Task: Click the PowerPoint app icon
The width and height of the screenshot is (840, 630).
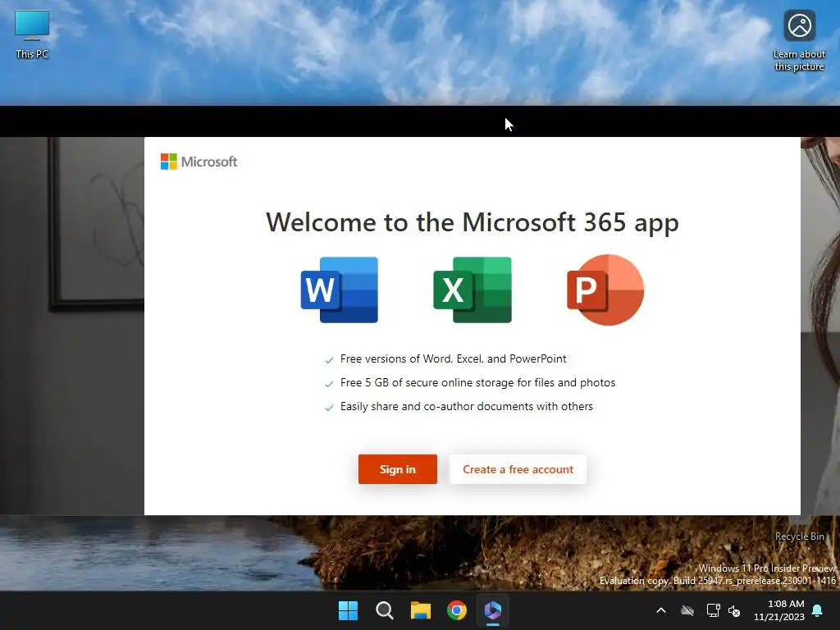Action: coord(605,290)
